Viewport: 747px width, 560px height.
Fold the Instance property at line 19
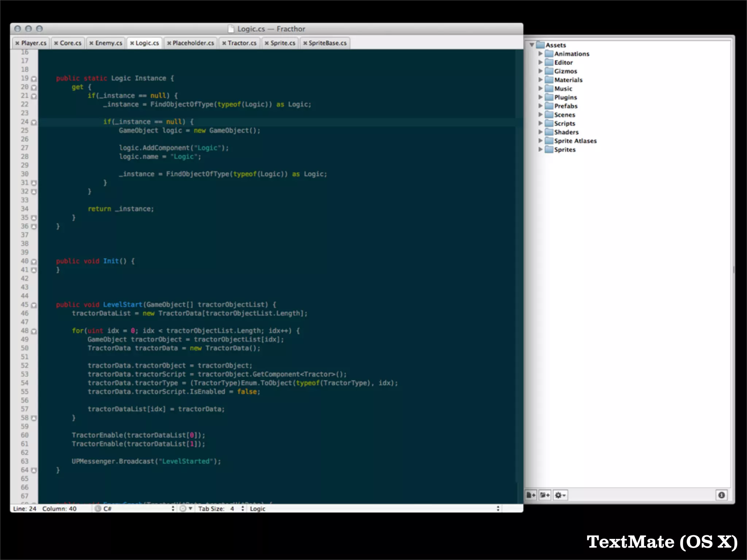tap(34, 79)
